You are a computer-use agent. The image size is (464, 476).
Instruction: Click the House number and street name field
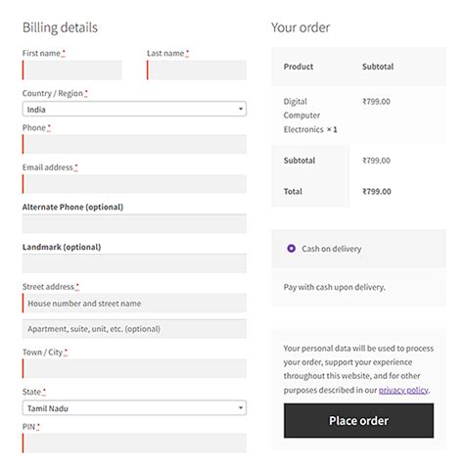tap(134, 303)
